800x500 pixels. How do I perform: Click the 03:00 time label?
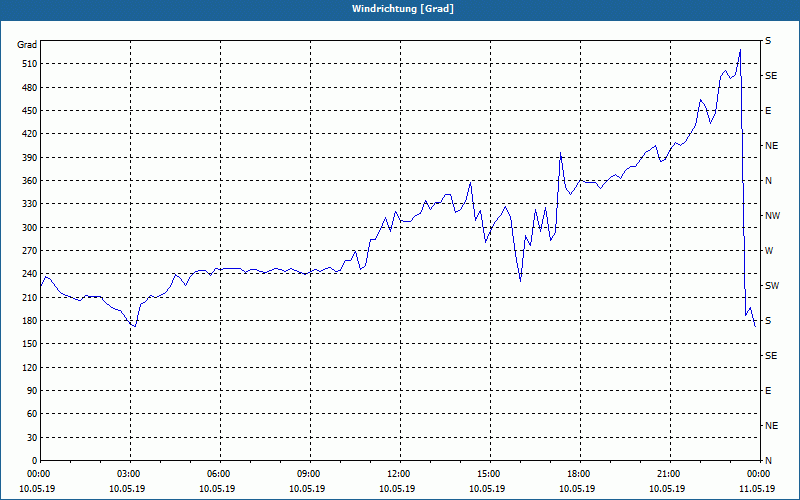pyautogui.click(x=130, y=474)
